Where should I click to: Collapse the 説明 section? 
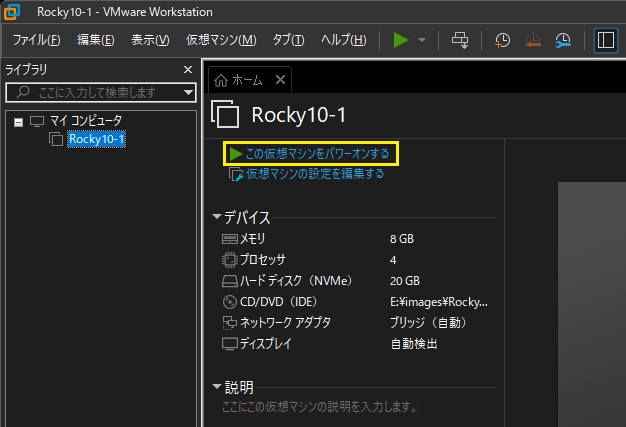click(217, 386)
